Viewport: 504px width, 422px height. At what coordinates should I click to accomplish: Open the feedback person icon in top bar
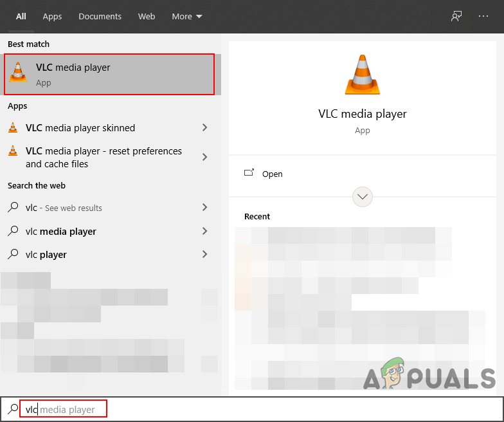456,16
